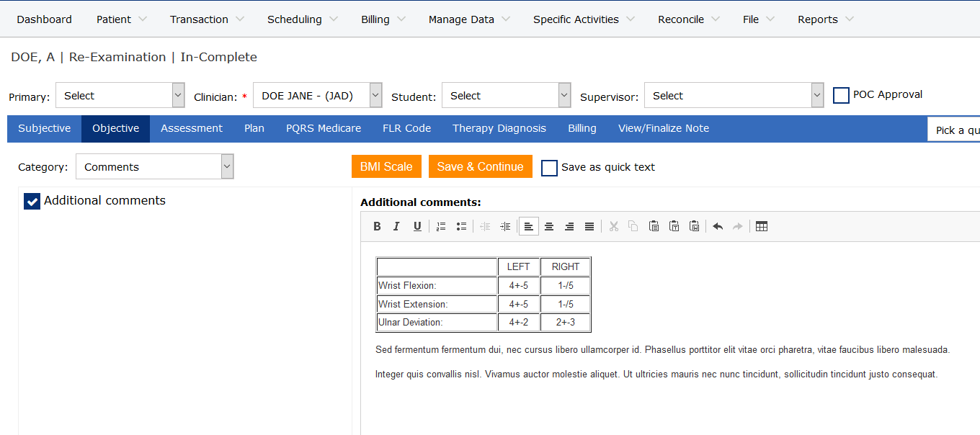Click the Wrist Flexion LEFT table cell
This screenshot has height=435, width=980.
518,286
